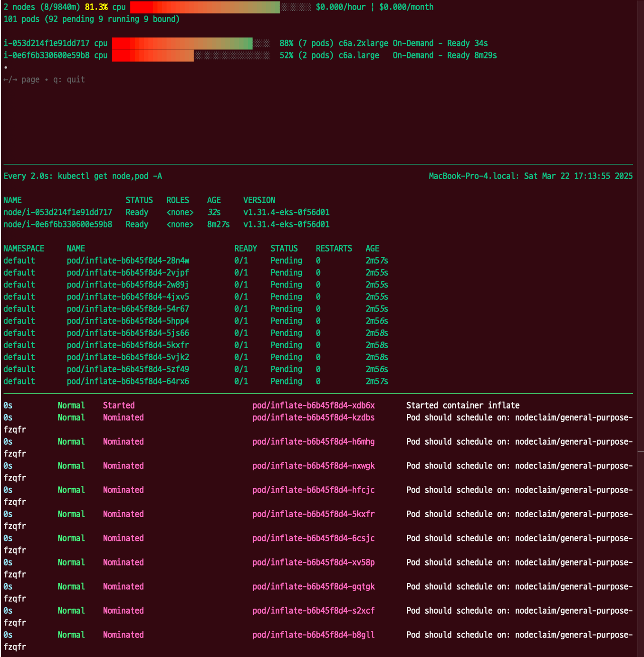This screenshot has width=644, height=657.
Task: Click event pod/inflate-b6b45f8d4-xdb6x
Action: click(x=313, y=405)
